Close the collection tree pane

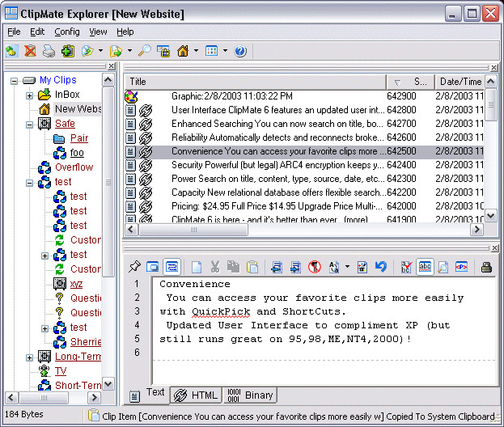pos(111,66)
